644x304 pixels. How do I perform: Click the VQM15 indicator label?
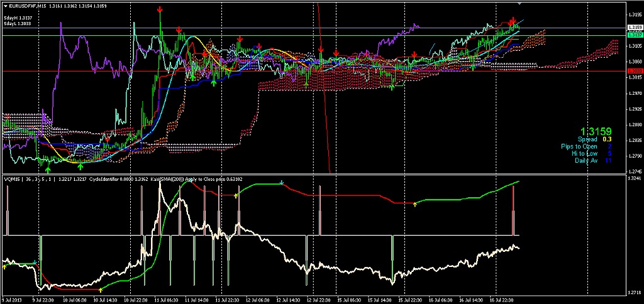pyautogui.click(x=13, y=178)
